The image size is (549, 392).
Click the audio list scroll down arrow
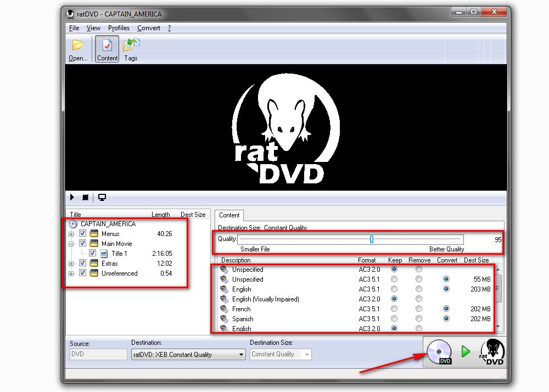tap(498, 327)
